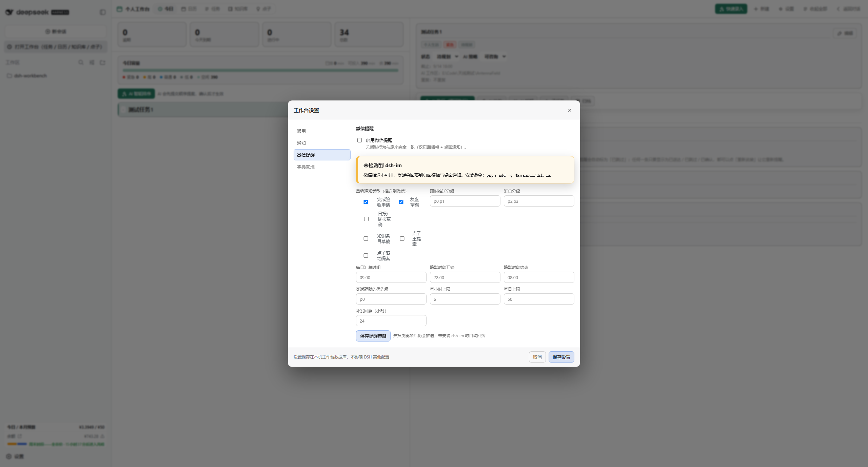Open the 字典管理 settings section
The height and width of the screenshot is (467, 868).
[322, 167]
